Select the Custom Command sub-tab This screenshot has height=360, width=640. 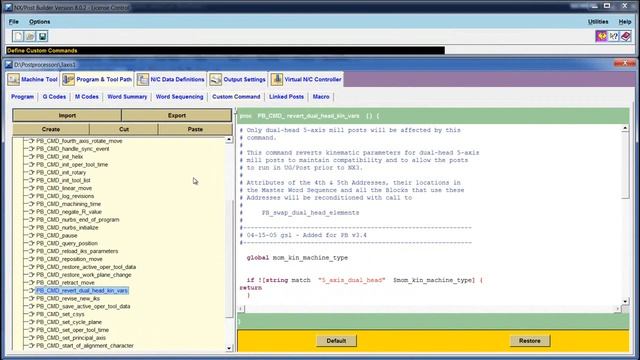(x=236, y=97)
